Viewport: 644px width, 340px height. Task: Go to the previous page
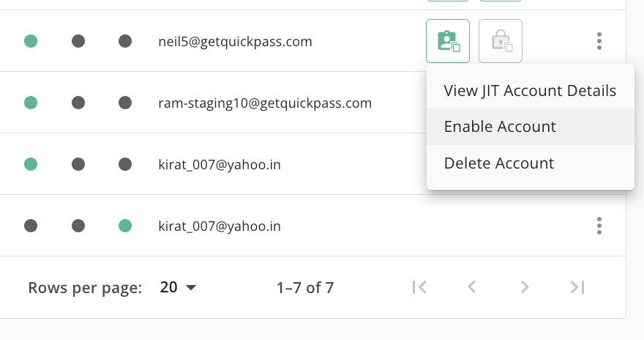tap(472, 287)
